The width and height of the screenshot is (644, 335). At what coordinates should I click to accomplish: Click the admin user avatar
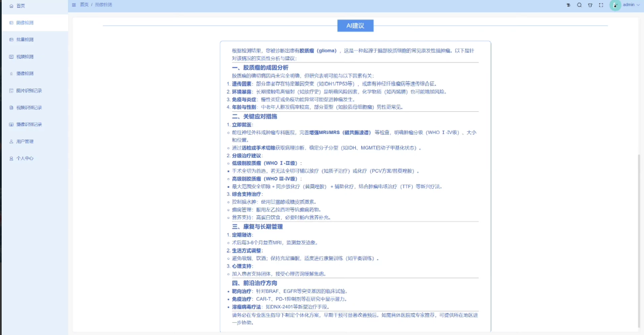(x=615, y=5)
